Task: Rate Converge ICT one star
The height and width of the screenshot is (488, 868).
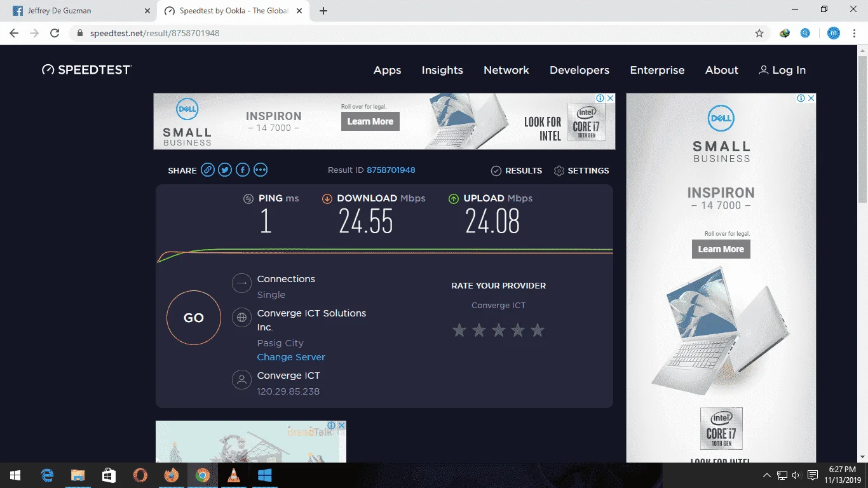Action: point(459,330)
